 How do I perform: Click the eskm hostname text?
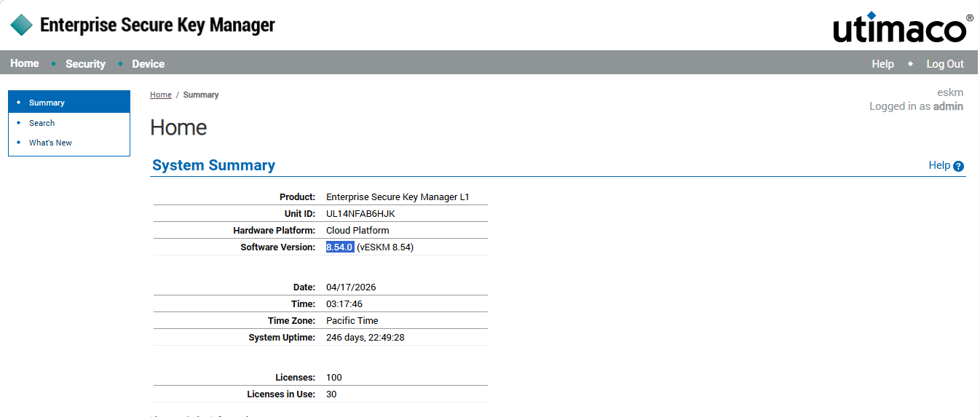pyautogui.click(x=950, y=92)
